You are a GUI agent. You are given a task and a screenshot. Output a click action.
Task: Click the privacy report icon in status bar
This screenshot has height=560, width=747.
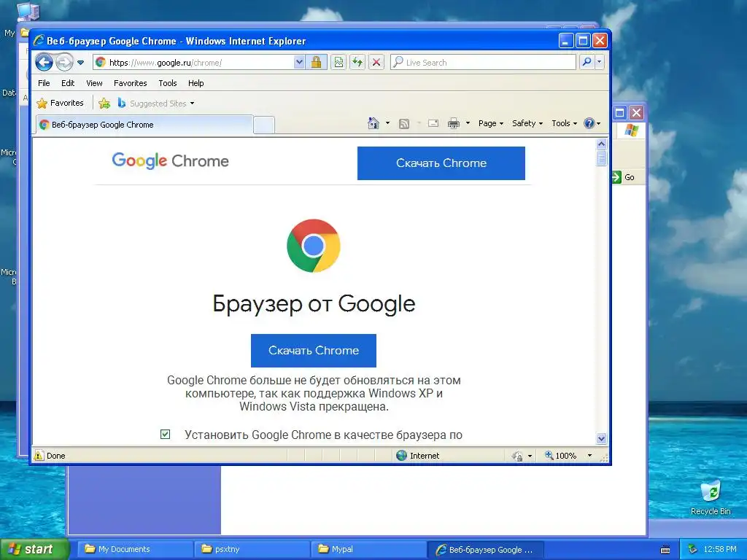(x=517, y=456)
